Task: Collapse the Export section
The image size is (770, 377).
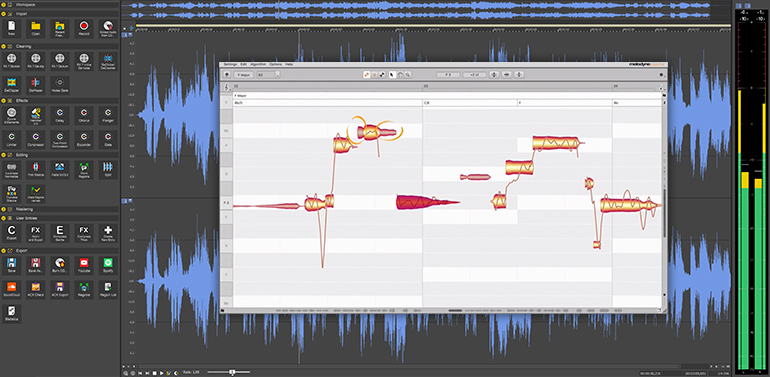Action: pyautogui.click(x=3, y=250)
